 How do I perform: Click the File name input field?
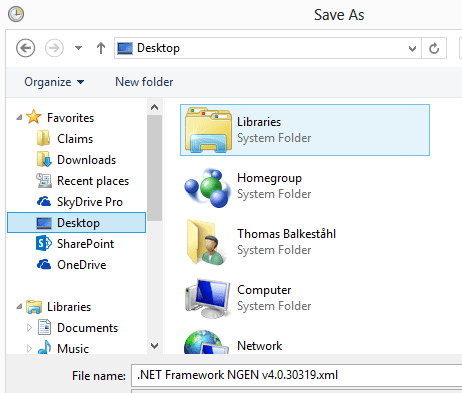(x=296, y=375)
